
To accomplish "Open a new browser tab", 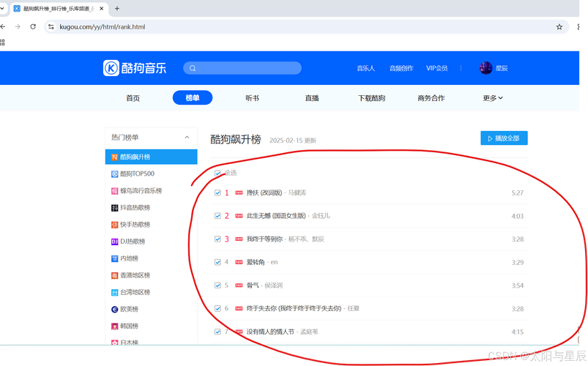I will (x=117, y=8).
